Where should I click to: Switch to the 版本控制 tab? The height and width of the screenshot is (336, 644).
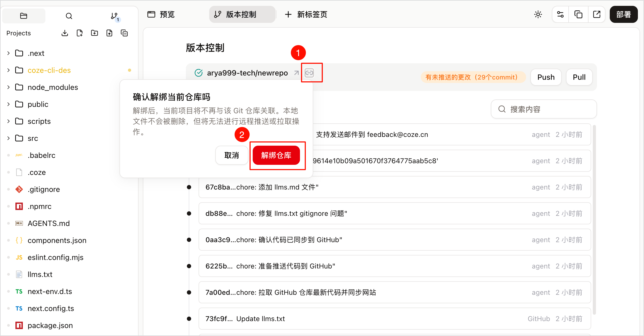[x=242, y=14]
